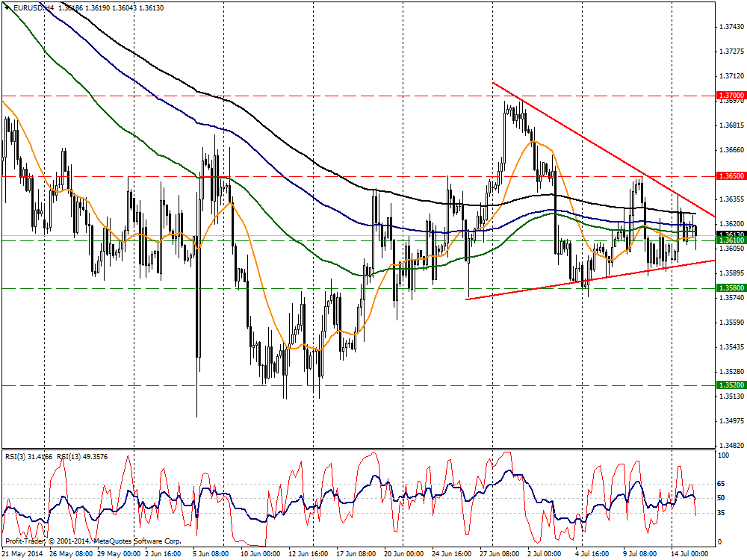Screen dimensions: 747x560
Task: Click the 1.34975 price axis value
Action: (731, 421)
